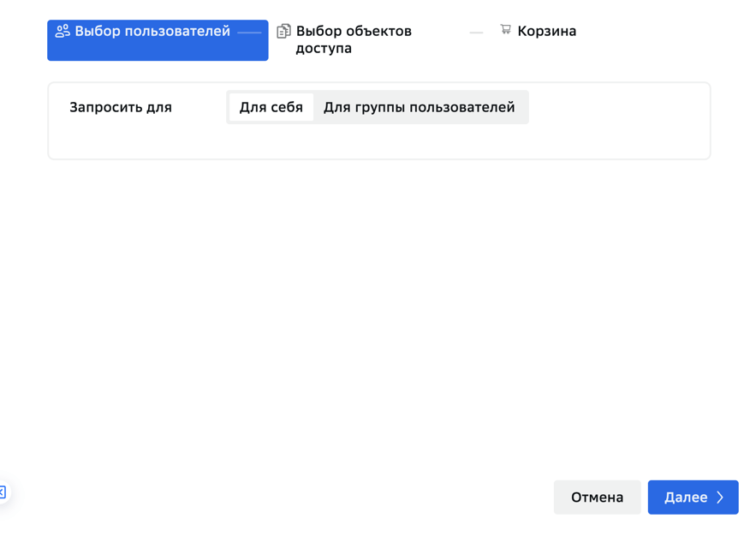Cancel the request with Отмена
The width and height of the screenshot is (756, 542).
(x=597, y=497)
